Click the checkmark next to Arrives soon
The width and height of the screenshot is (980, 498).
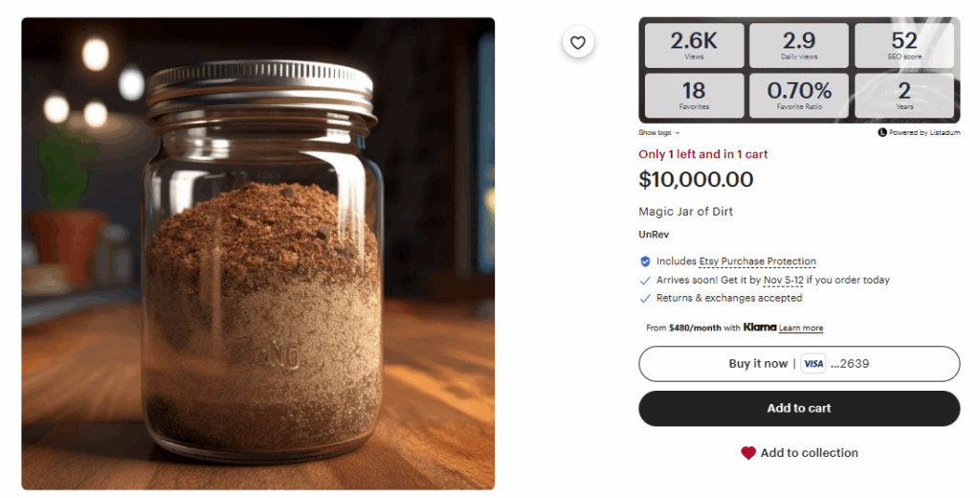coord(645,281)
